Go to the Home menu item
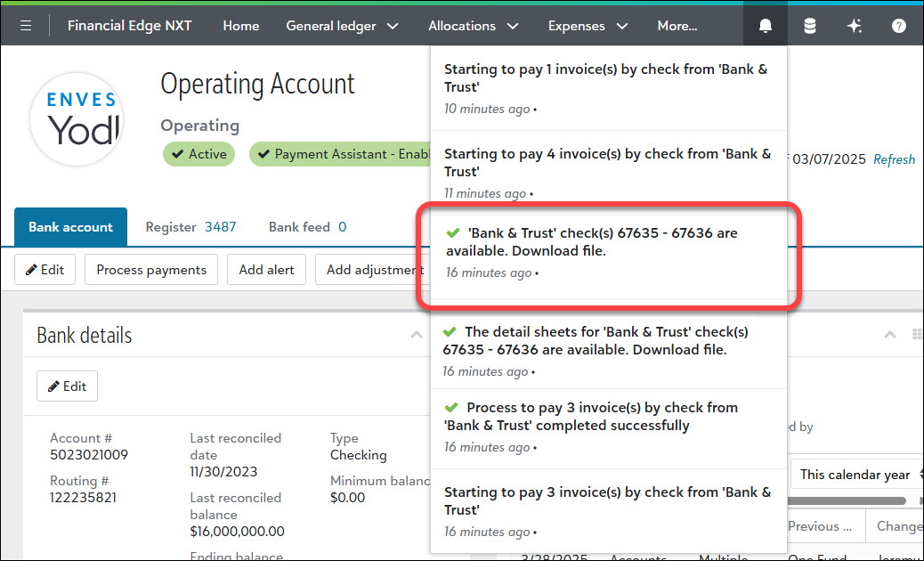924x561 pixels. (240, 26)
